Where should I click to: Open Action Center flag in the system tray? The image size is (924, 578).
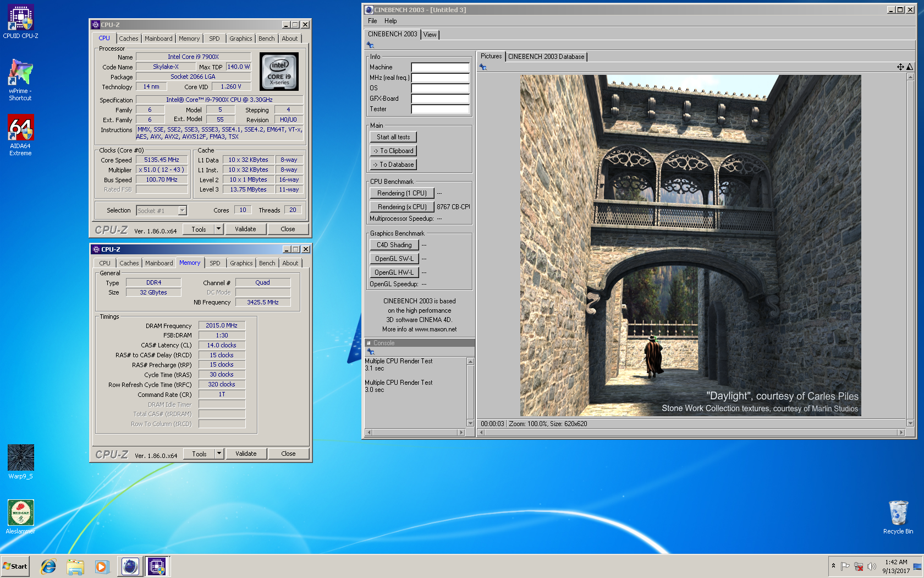point(845,566)
